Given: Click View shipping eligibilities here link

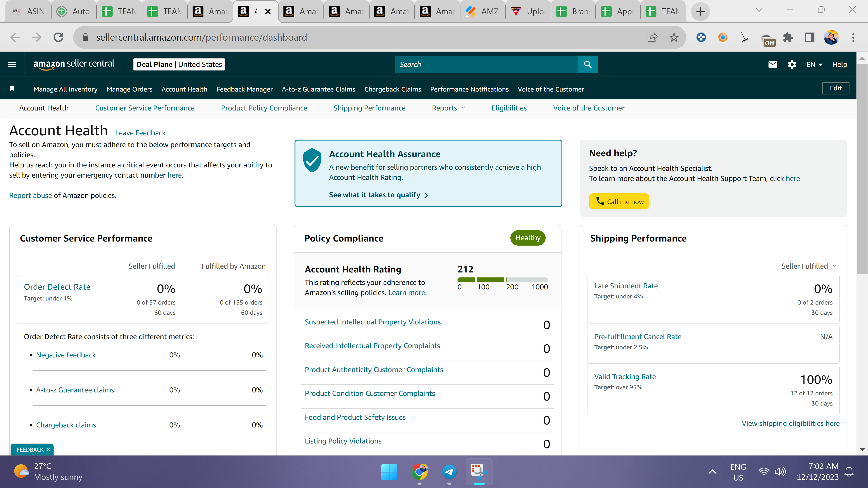Looking at the screenshot, I should [790, 423].
